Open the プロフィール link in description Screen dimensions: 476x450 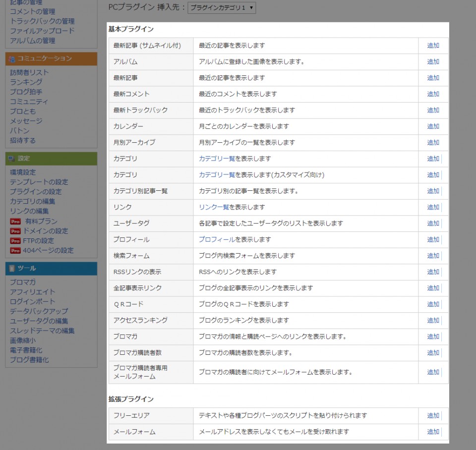[217, 239]
